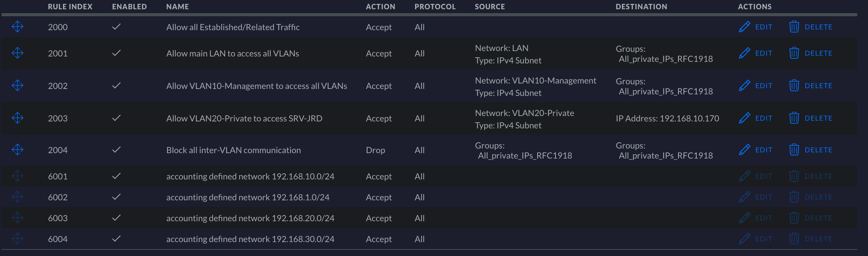Click the Delete label for rule 2004
Viewport: 868px width, 256px height.
(818, 150)
